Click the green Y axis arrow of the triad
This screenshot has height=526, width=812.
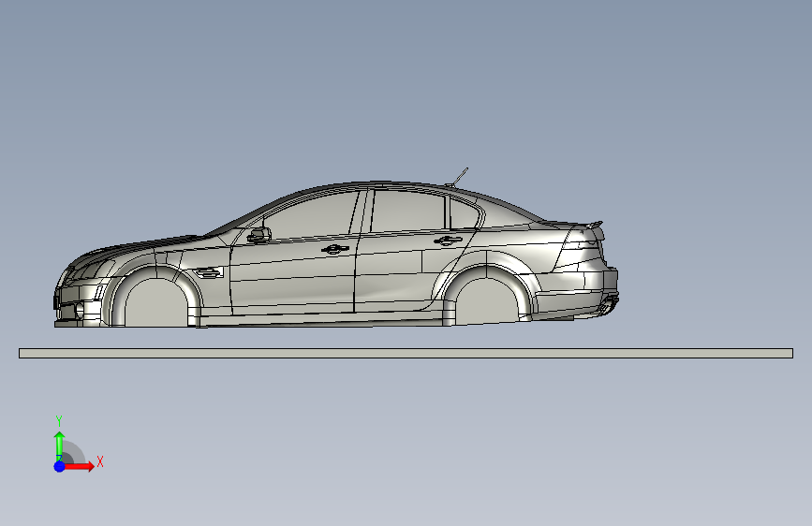click(x=59, y=446)
